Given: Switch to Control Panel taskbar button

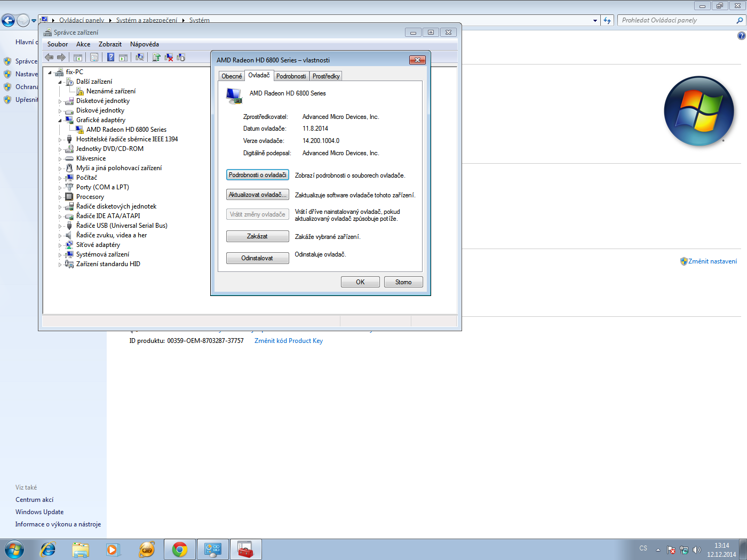Looking at the screenshot, I should tap(212, 549).
